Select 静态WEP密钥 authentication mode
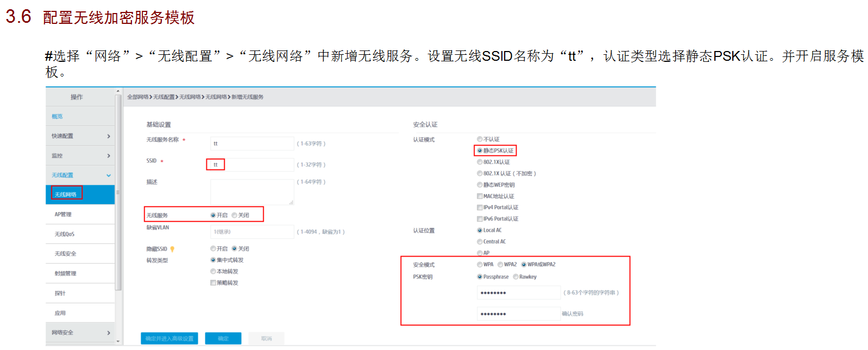Screen dimensions: 868x350 (x=480, y=185)
